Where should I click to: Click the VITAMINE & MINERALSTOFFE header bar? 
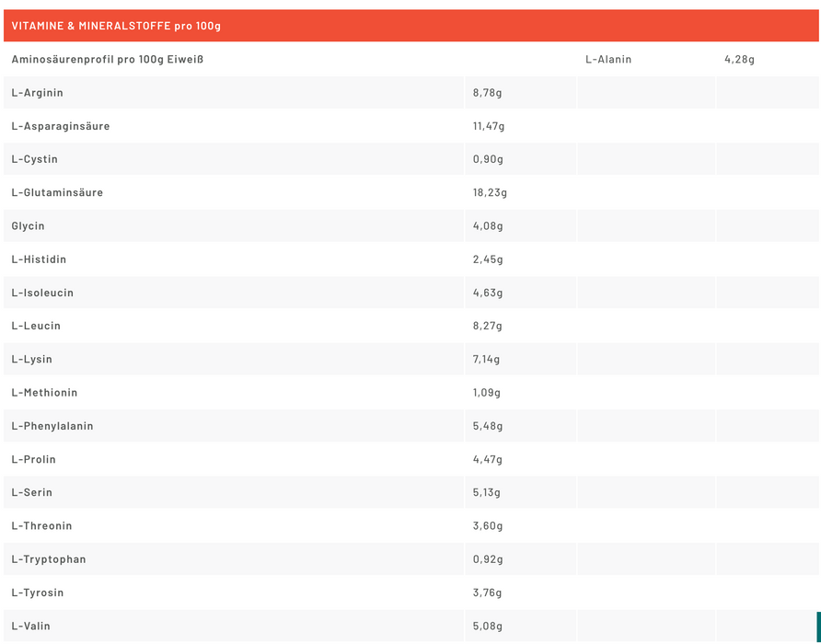tap(410, 26)
